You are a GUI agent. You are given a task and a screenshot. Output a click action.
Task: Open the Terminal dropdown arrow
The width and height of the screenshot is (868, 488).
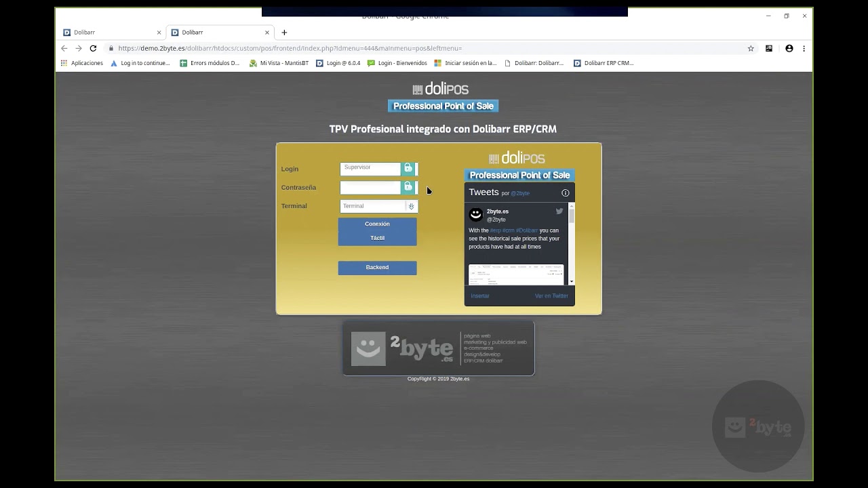[411, 206]
